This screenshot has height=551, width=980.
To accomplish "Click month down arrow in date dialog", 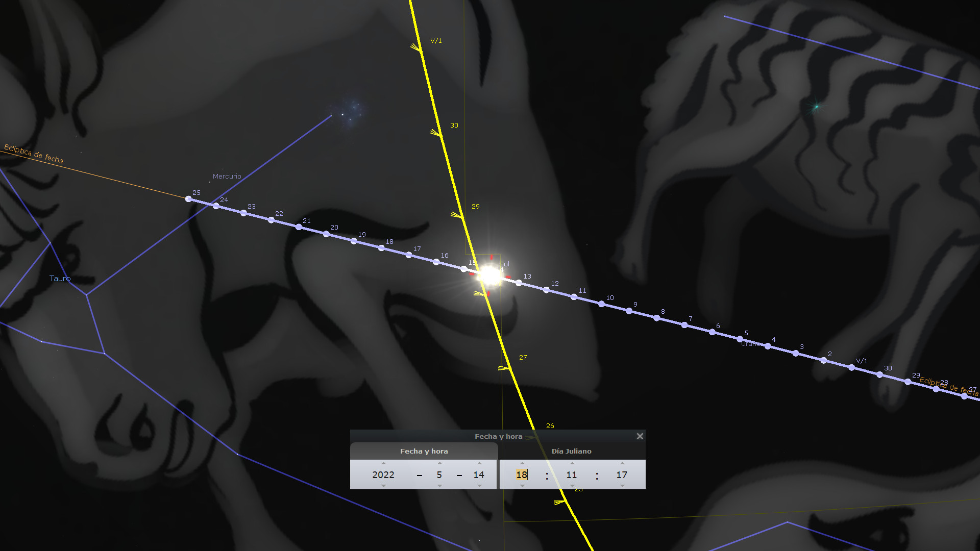I will 439,486.
